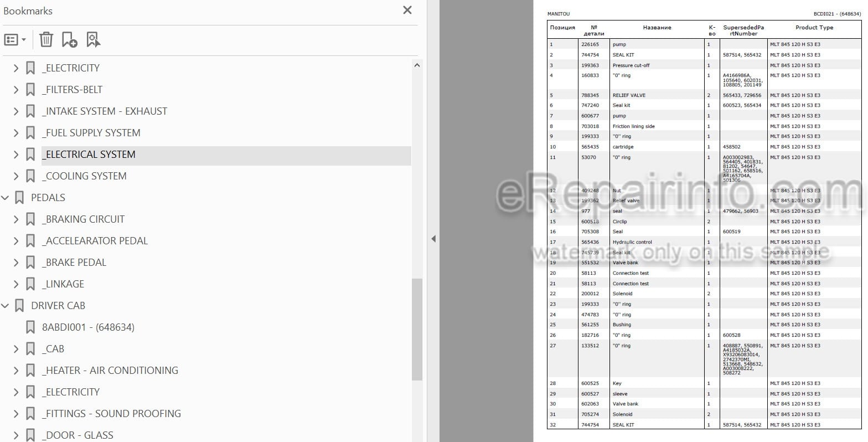Click the bookmark icon beside _DOOR - GLASS
Screen dimensions: 868x442
[30, 435]
